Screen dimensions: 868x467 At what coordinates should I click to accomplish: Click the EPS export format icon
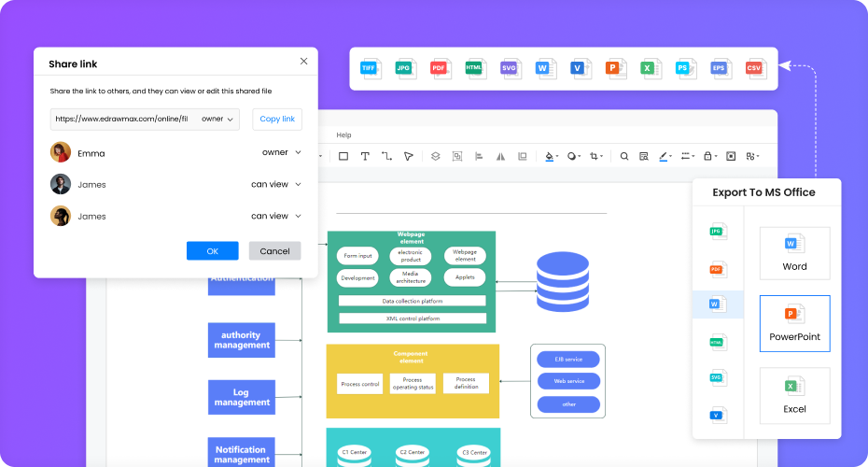[x=720, y=68]
